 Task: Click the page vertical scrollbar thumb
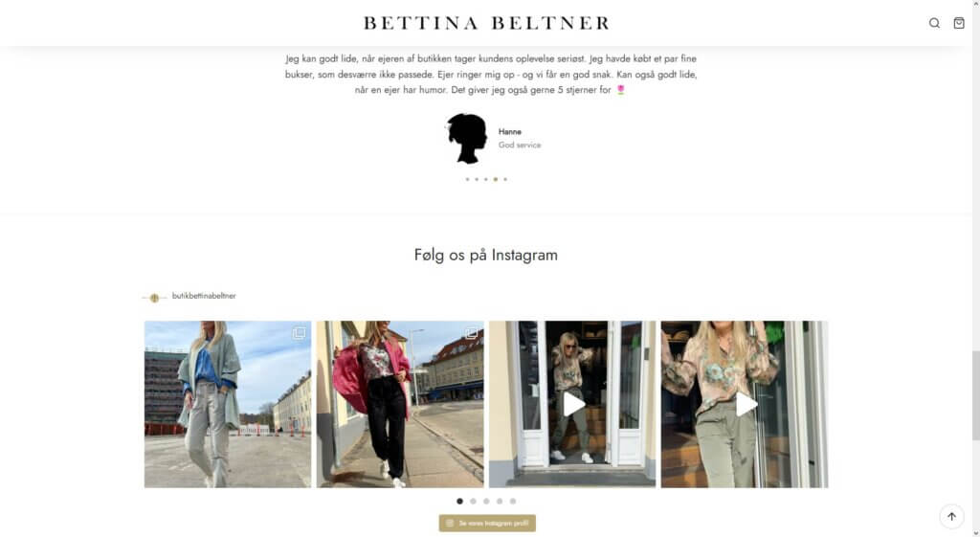[x=975, y=395]
